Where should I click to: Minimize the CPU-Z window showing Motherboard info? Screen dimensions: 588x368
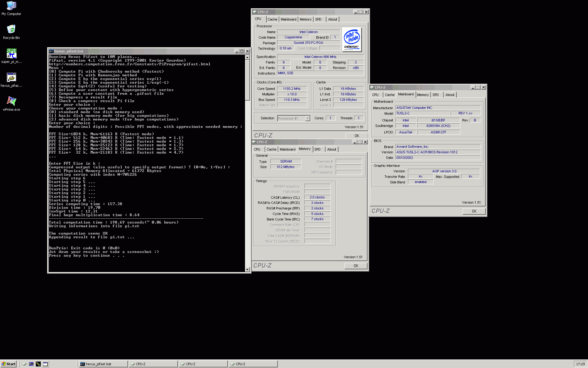pyautogui.click(x=473, y=87)
